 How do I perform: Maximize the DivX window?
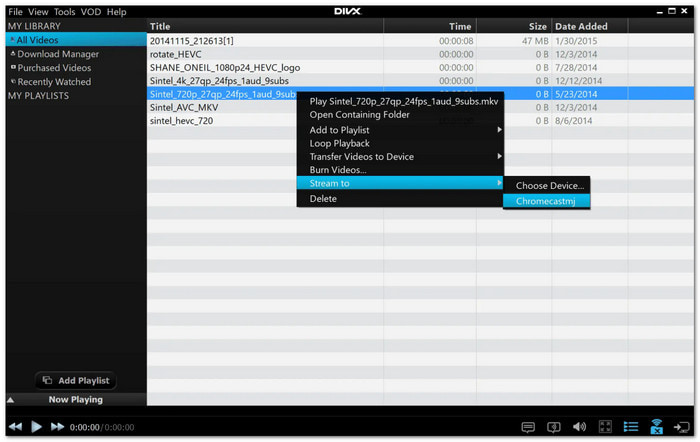(x=672, y=11)
